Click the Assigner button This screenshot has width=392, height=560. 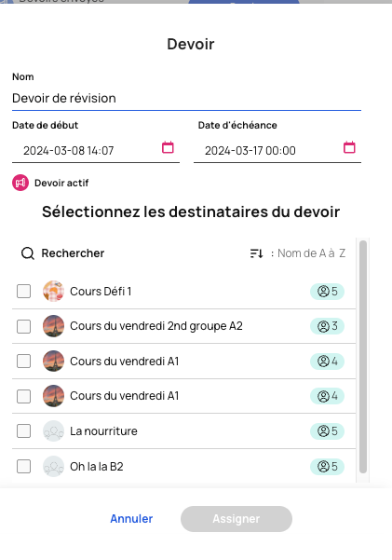[237, 519]
